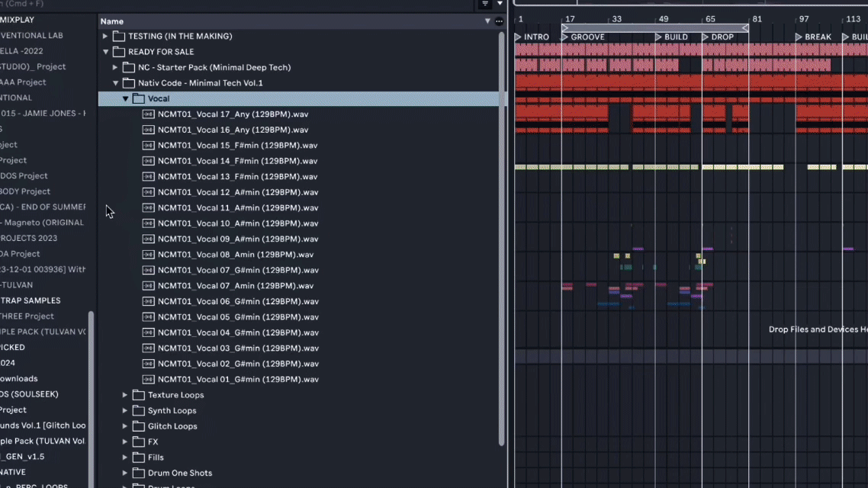The image size is (868, 488).
Task: Open the Name column sort dropdown
Action: coord(487,21)
